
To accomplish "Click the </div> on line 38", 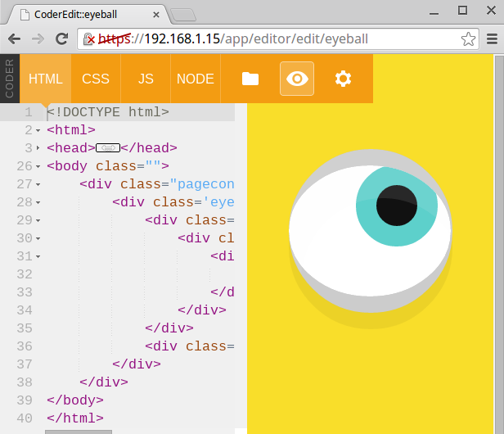I will [x=104, y=382].
